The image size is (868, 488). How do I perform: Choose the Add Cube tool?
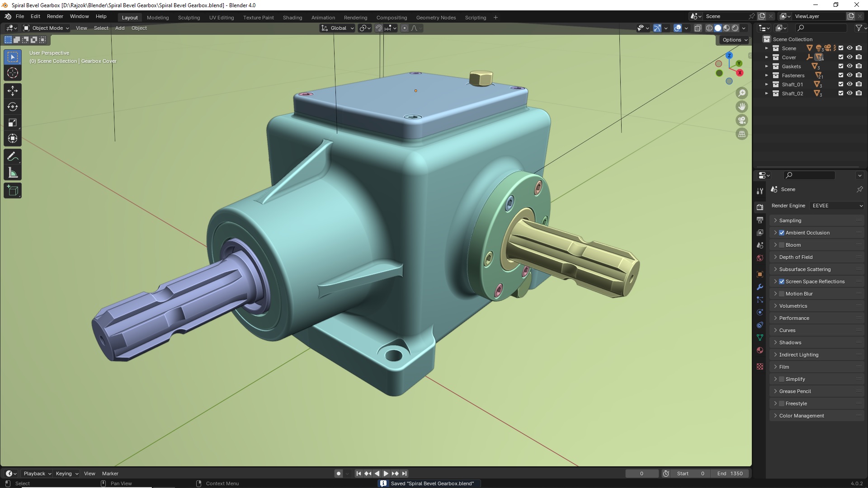coord(13,191)
